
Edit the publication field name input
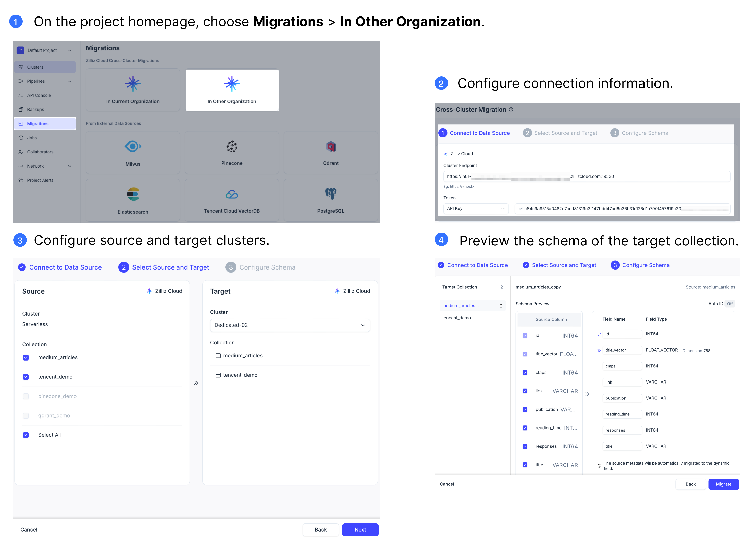point(622,398)
